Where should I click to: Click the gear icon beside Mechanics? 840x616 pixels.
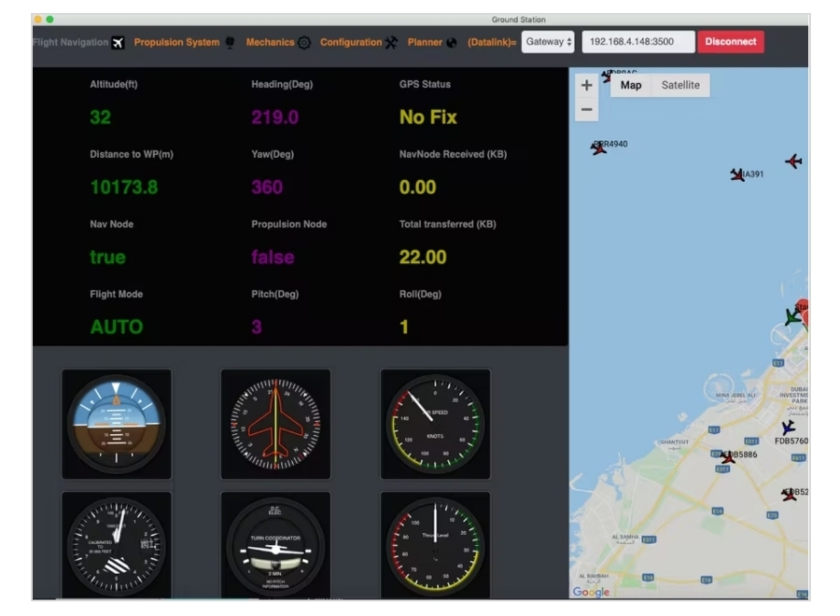pos(304,42)
